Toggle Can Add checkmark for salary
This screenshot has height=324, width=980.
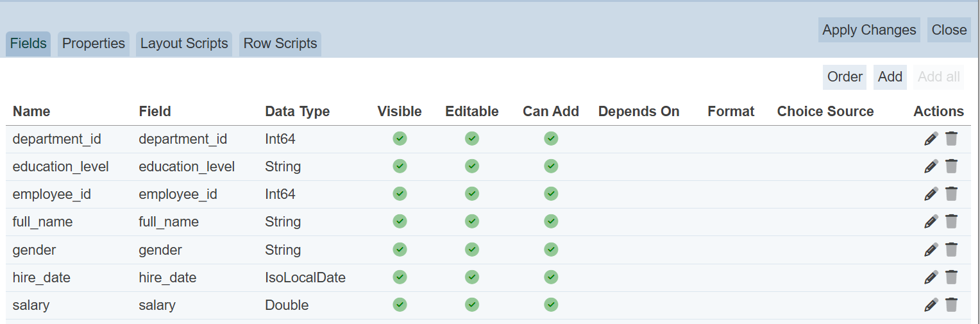[551, 305]
